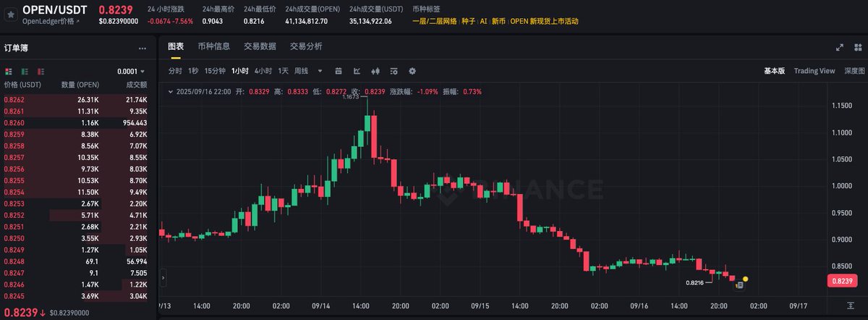Open the technical indicators chart icon

357,71
